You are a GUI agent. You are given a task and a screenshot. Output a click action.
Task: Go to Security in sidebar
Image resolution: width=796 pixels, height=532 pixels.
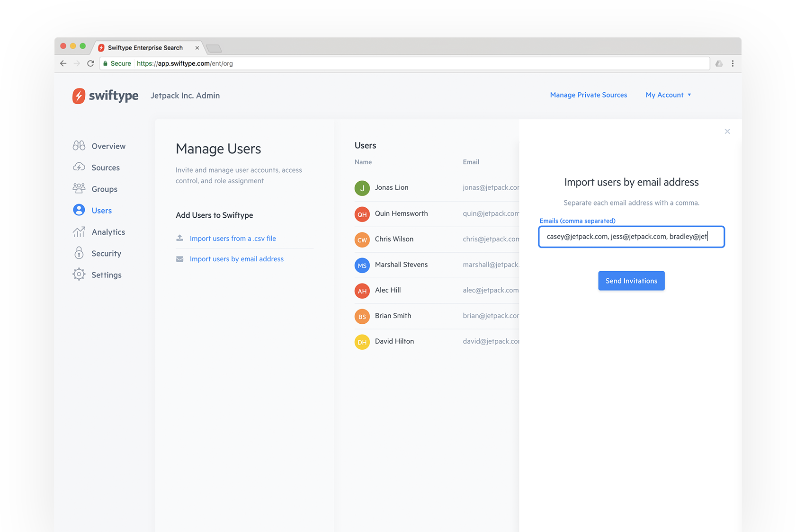click(x=107, y=253)
